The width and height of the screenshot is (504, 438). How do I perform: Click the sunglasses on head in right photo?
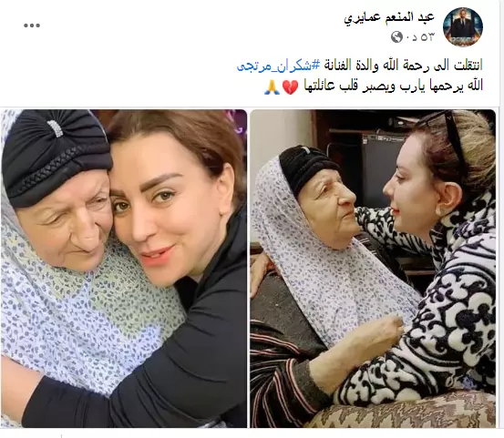point(453,130)
